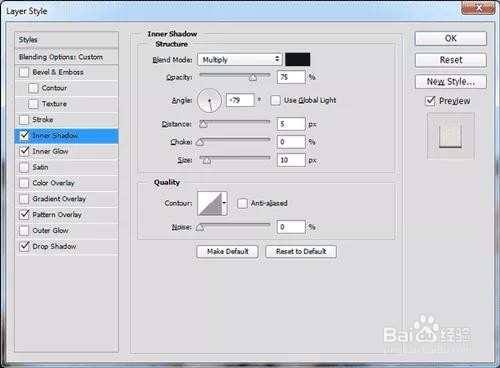Screen dimensions: 500x368
Task: Enable the Outer Glow checkbox
Action: [24, 230]
